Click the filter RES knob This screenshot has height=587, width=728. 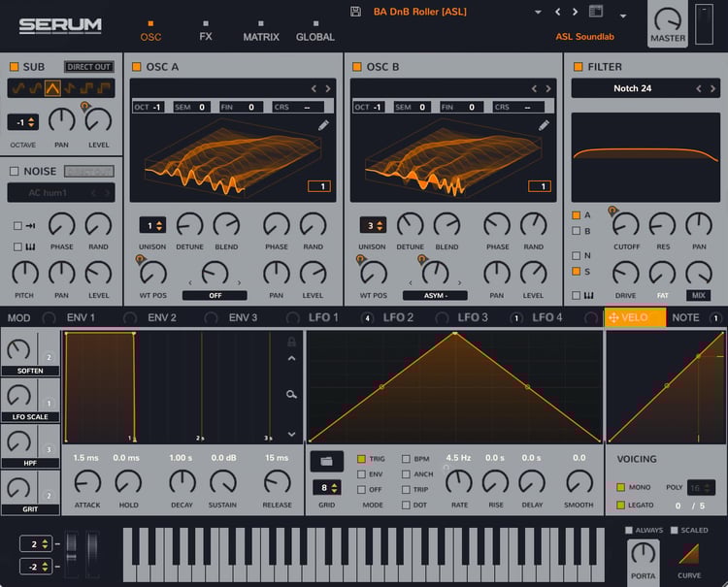663,225
